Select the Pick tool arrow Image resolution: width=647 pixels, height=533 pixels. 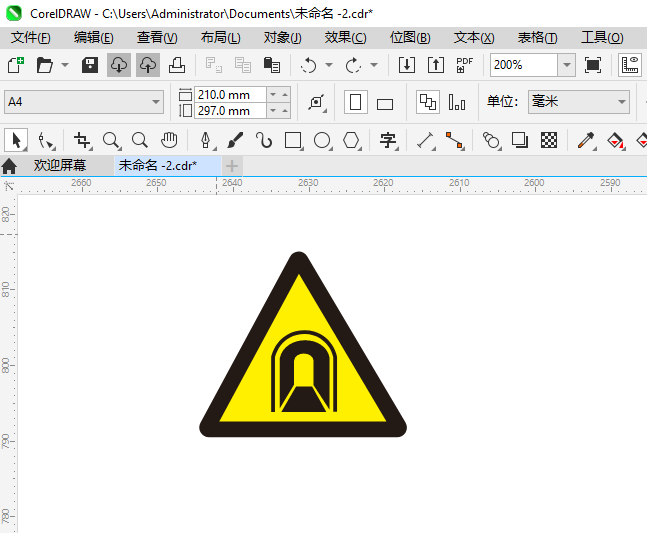point(16,140)
